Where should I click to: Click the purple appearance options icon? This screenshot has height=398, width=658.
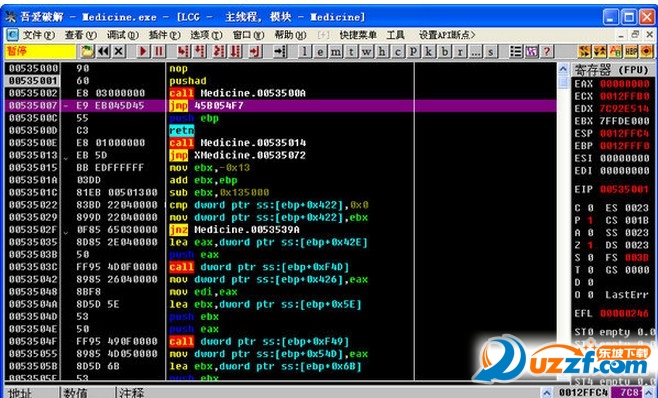(531, 51)
